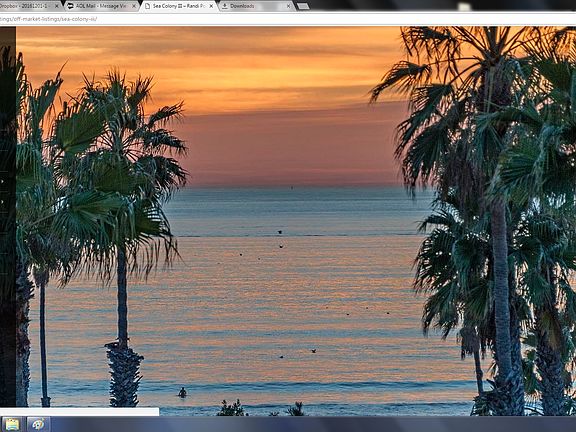Image resolution: width=576 pixels, height=432 pixels.
Task: Click the address bar URL text
Action: pyautogui.click(x=48, y=19)
